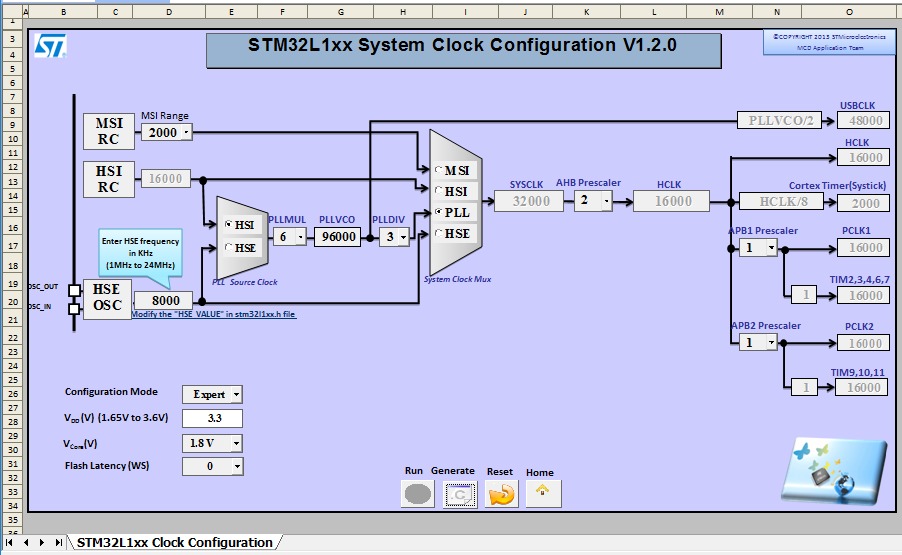The height and width of the screenshot is (555, 902).
Task: Click the Reset arrow icon
Action: click(x=501, y=494)
